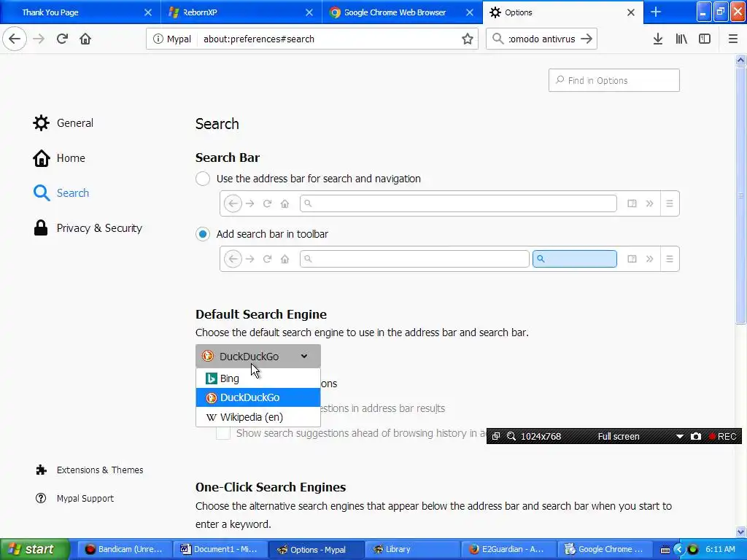Toggle Show search suggestions ahead of history checkbox
Viewport: 747px width, 560px height.
(223, 433)
